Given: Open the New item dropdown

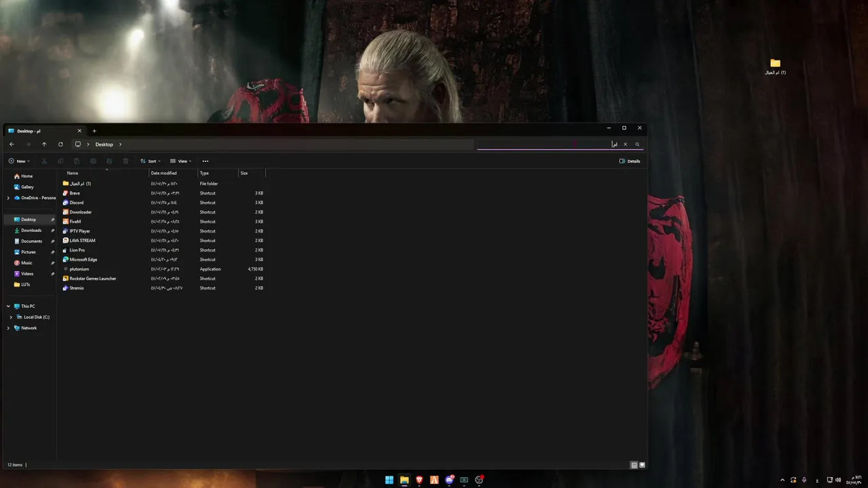Looking at the screenshot, I should tap(19, 161).
